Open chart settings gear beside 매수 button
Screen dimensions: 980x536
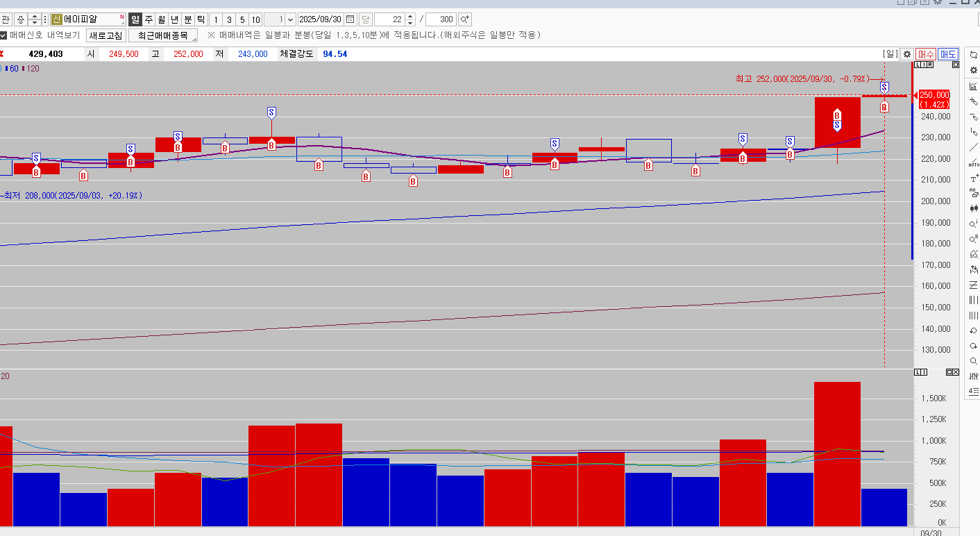pos(906,54)
